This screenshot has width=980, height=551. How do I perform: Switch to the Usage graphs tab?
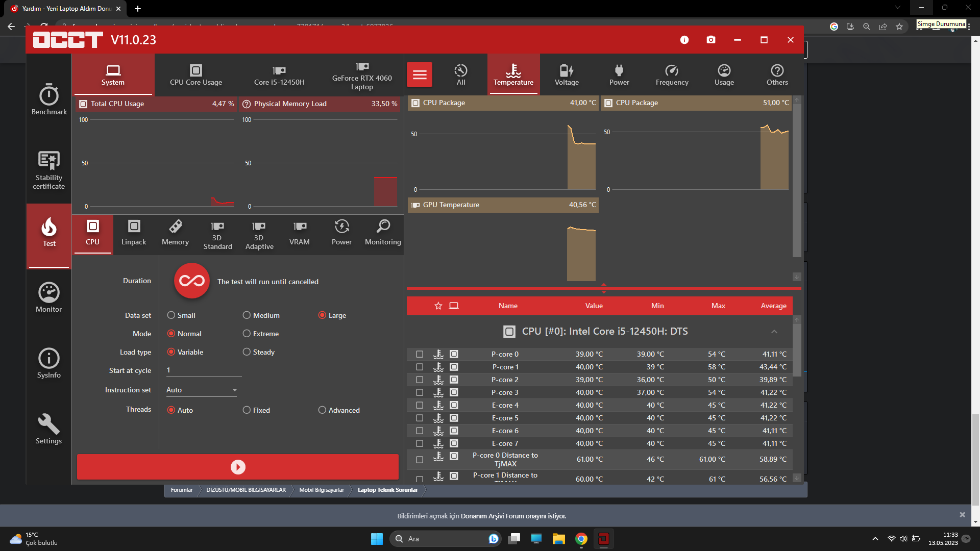(724, 74)
